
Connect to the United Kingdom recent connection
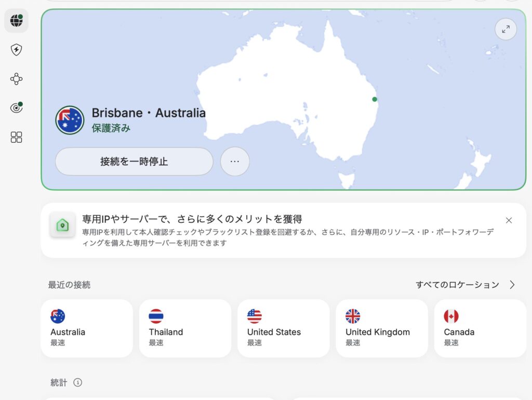point(382,328)
